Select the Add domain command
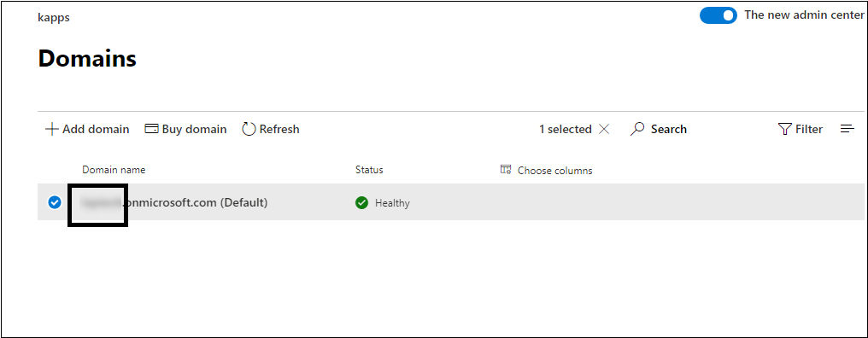The width and height of the screenshot is (868, 338). tap(87, 130)
